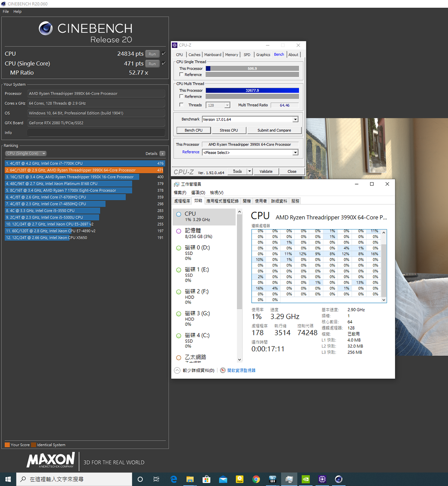
Task: Expand the Tools button dropdown arrow
Action: coord(249,171)
